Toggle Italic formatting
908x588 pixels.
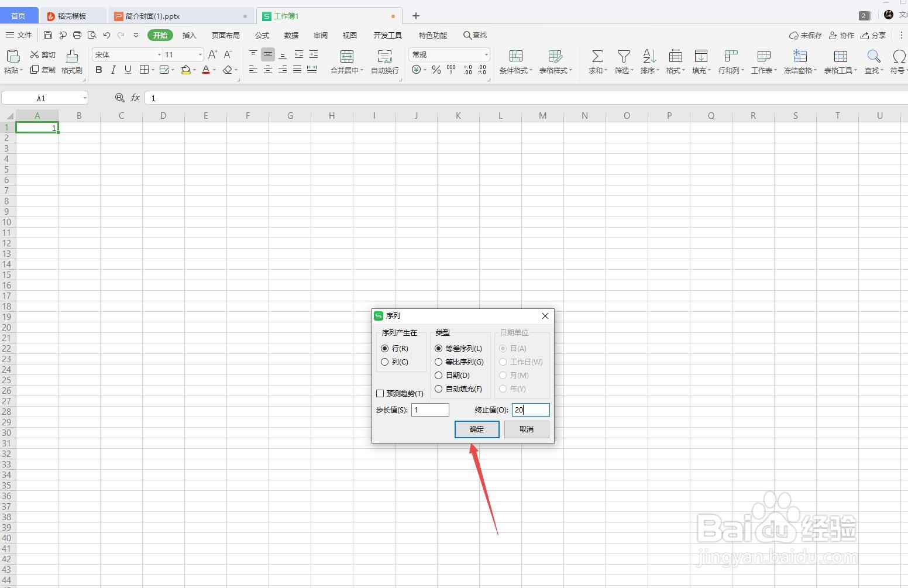[113, 70]
